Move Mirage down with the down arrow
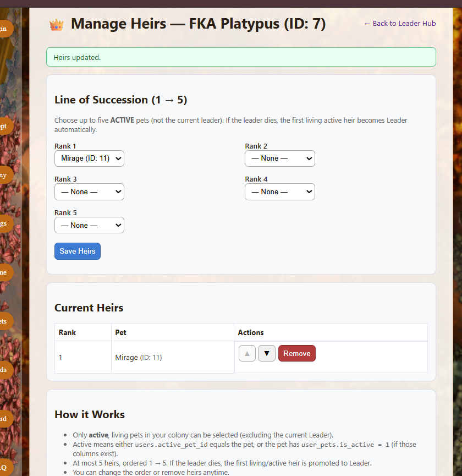The image size is (462, 476). 267,353
